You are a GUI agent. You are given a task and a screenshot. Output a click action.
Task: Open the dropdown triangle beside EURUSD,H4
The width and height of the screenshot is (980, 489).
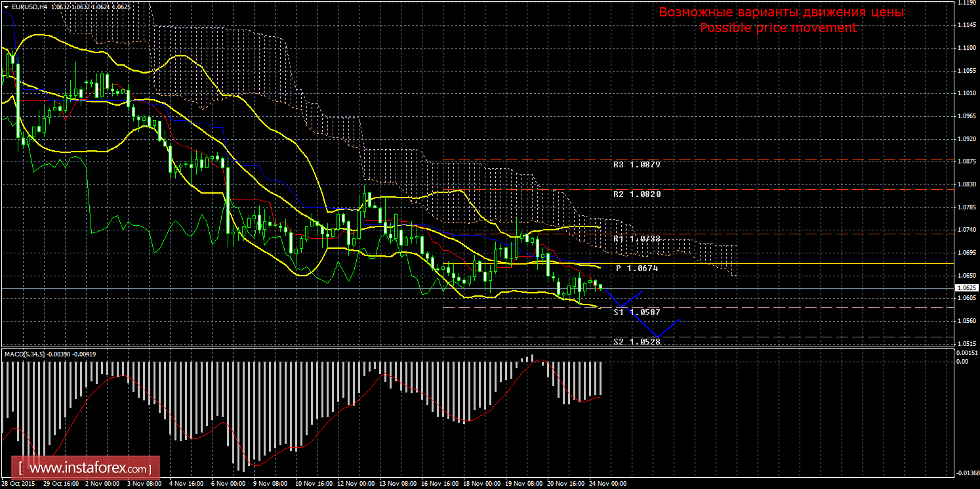click(6, 7)
